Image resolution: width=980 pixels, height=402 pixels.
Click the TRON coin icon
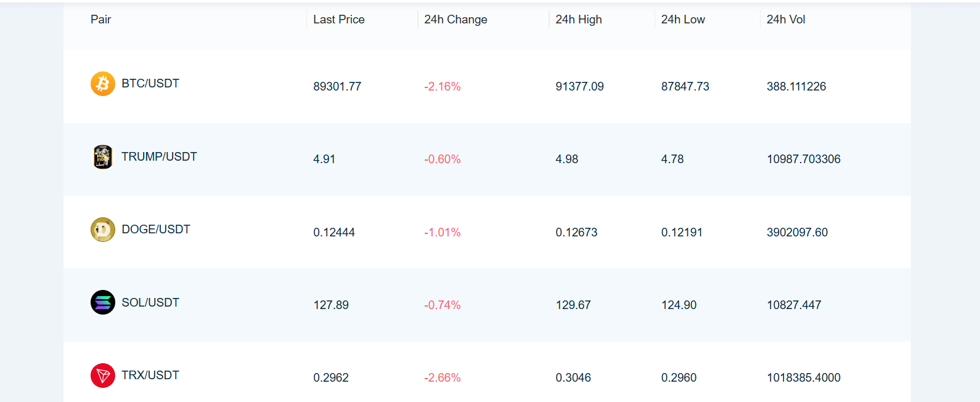click(x=103, y=376)
